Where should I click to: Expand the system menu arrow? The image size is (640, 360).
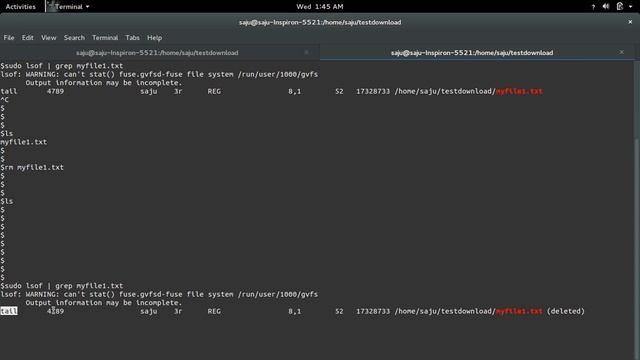pyautogui.click(x=631, y=7)
